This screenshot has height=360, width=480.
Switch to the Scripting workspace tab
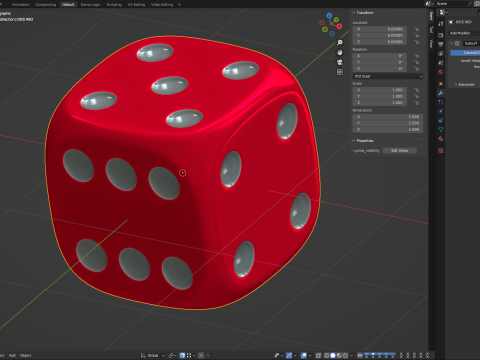pyautogui.click(x=114, y=4)
